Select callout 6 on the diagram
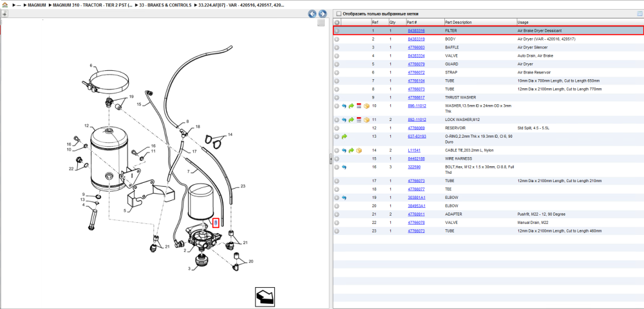 tap(91, 66)
